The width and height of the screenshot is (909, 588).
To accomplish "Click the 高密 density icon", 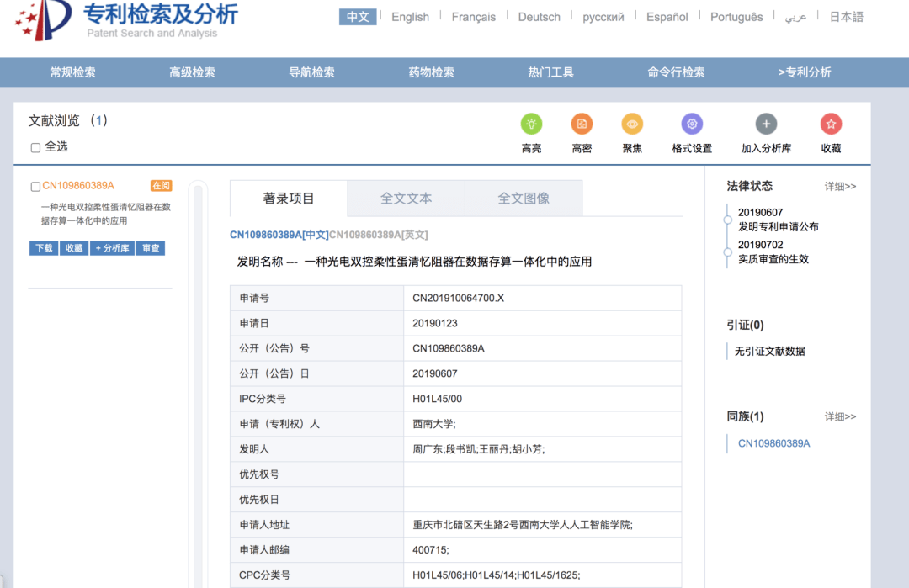I will click(582, 123).
